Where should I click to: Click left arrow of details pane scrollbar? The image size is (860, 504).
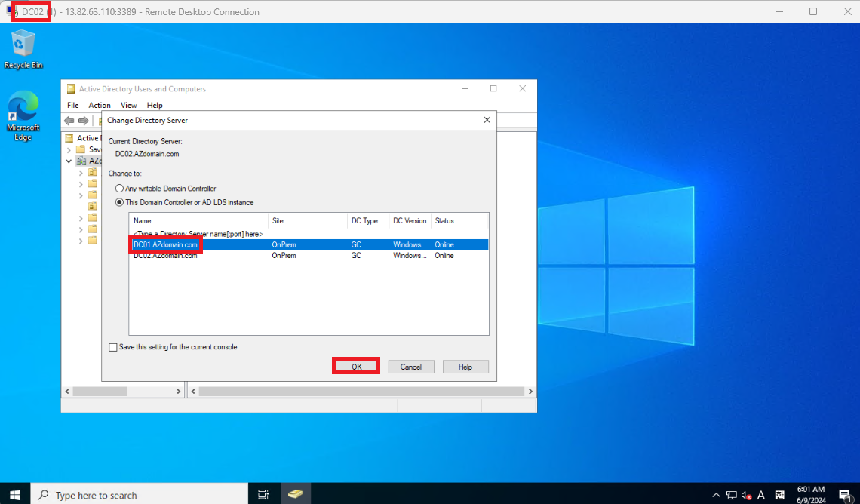[x=193, y=392]
